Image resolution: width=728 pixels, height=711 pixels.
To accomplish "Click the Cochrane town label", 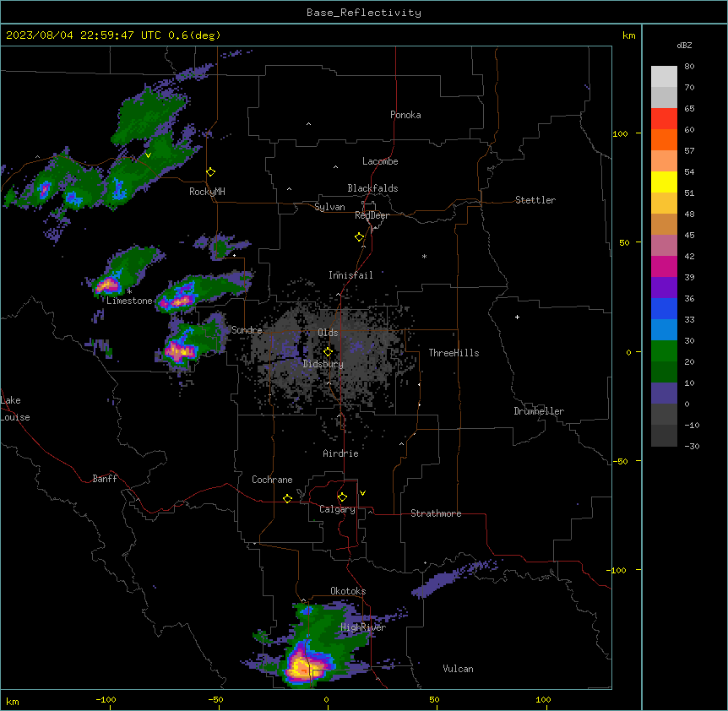I will point(272,480).
